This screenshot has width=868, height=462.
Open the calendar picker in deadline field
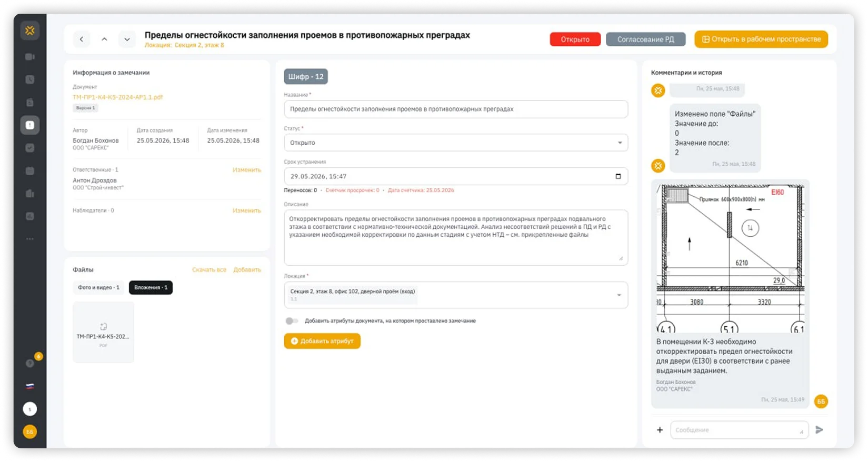pos(618,176)
